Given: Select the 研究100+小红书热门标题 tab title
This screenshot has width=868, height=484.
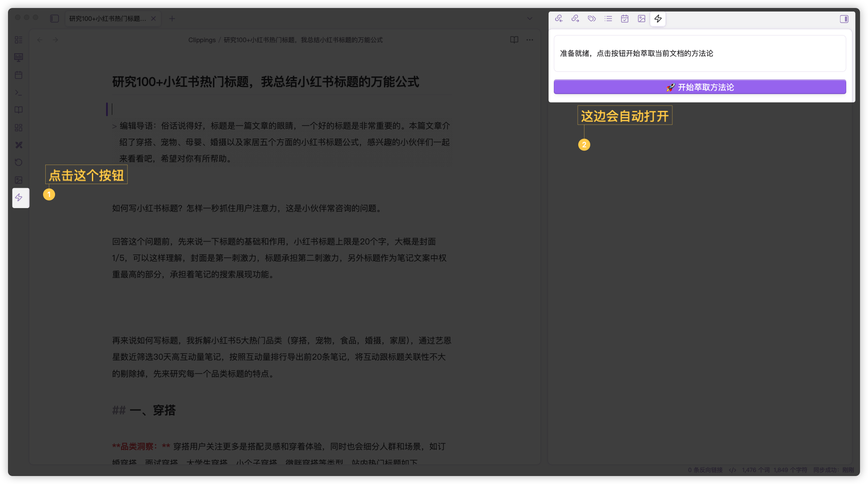Looking at the screenshot, I should (x=107, y=19).
